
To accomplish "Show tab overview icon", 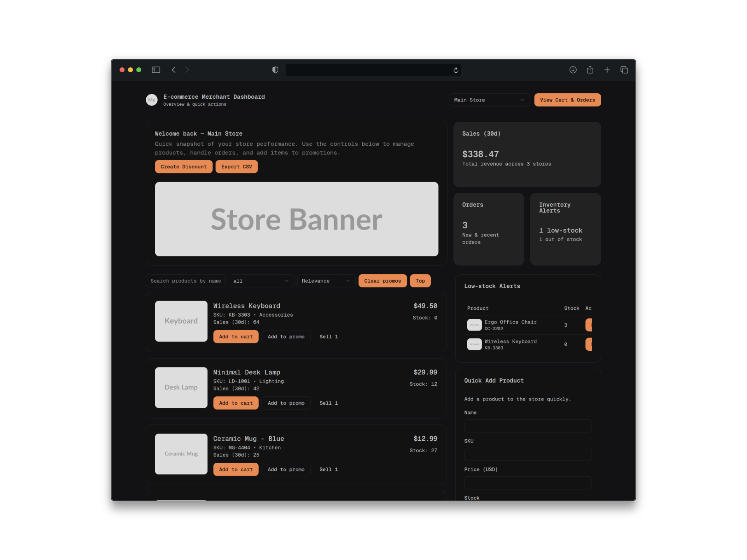I will click(x=624, y=70).
